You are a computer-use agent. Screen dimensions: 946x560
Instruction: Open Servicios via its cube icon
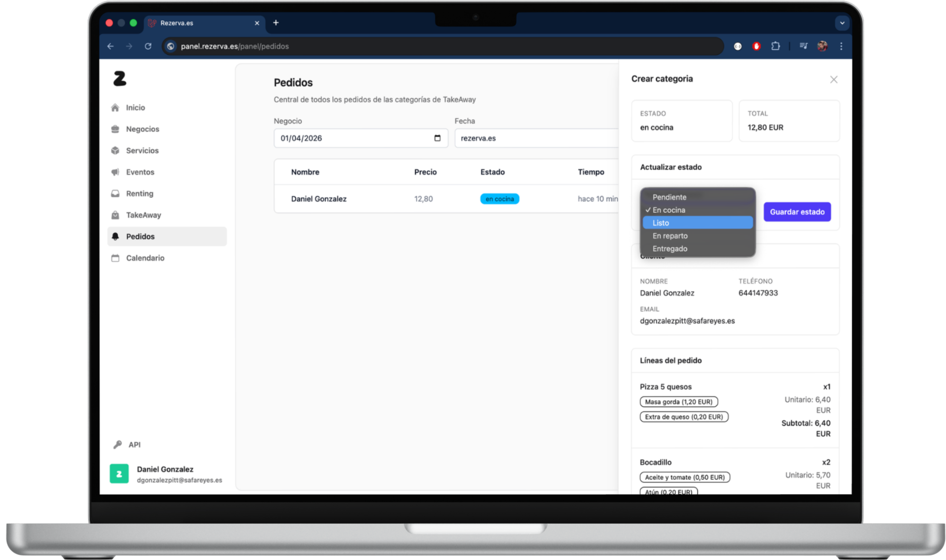tap(115, 150)
